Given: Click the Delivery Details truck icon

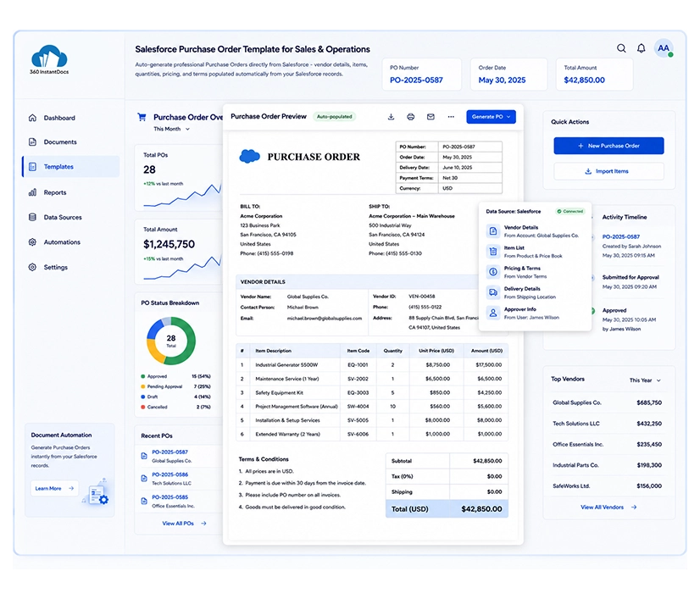Looking at the screenshot, I should 493,292.
